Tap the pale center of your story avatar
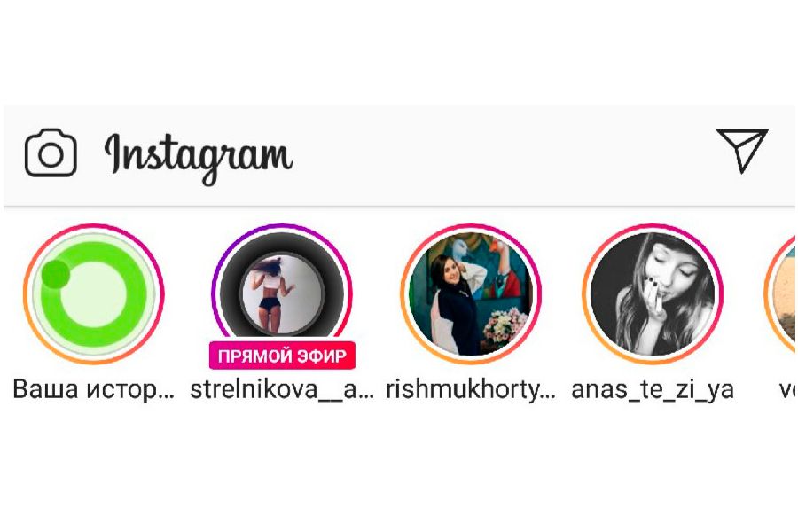798x532 pixels. tap(94, 294)
